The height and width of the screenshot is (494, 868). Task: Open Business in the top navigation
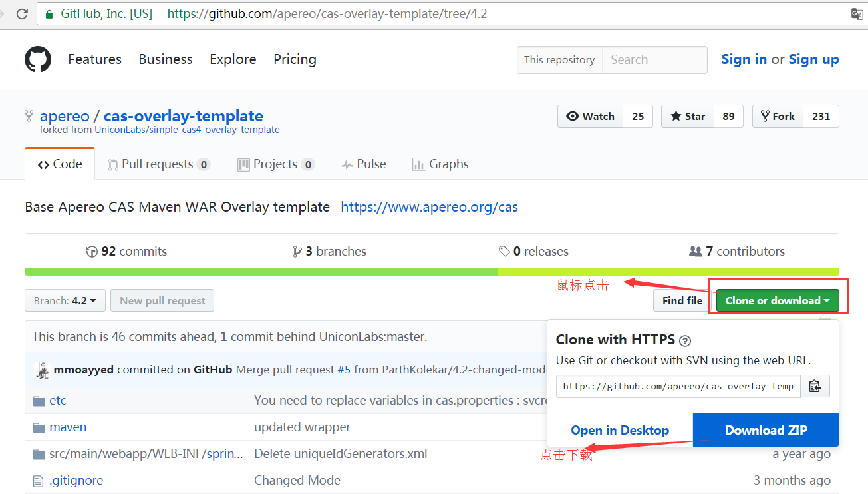tap(166, 59)
